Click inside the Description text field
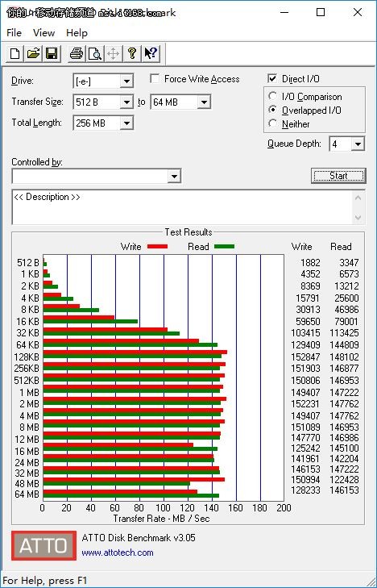The image size is (377, 588). coord(184,207)
